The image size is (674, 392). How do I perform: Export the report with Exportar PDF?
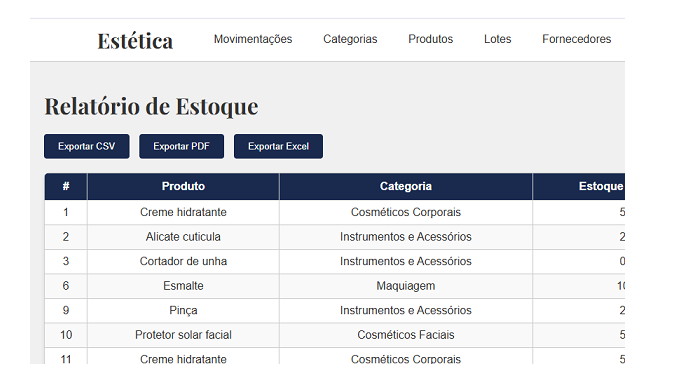(x=181, y=146)
